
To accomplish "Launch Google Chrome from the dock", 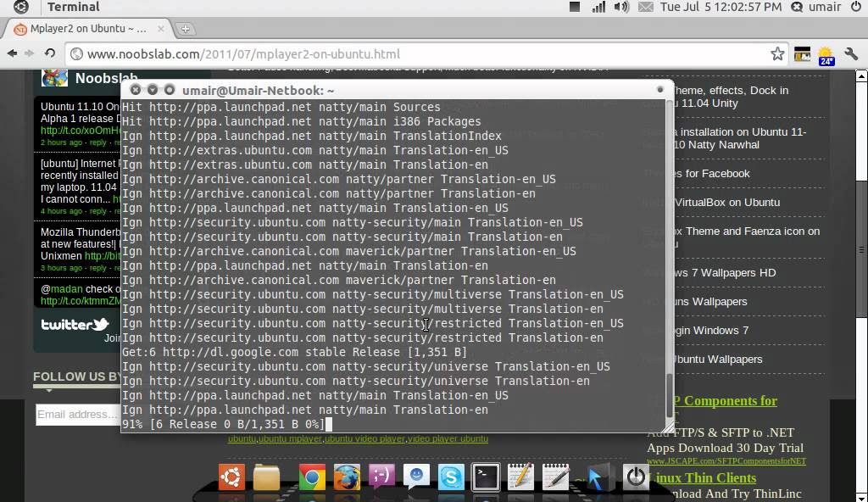I will click(x=312, y=477).
